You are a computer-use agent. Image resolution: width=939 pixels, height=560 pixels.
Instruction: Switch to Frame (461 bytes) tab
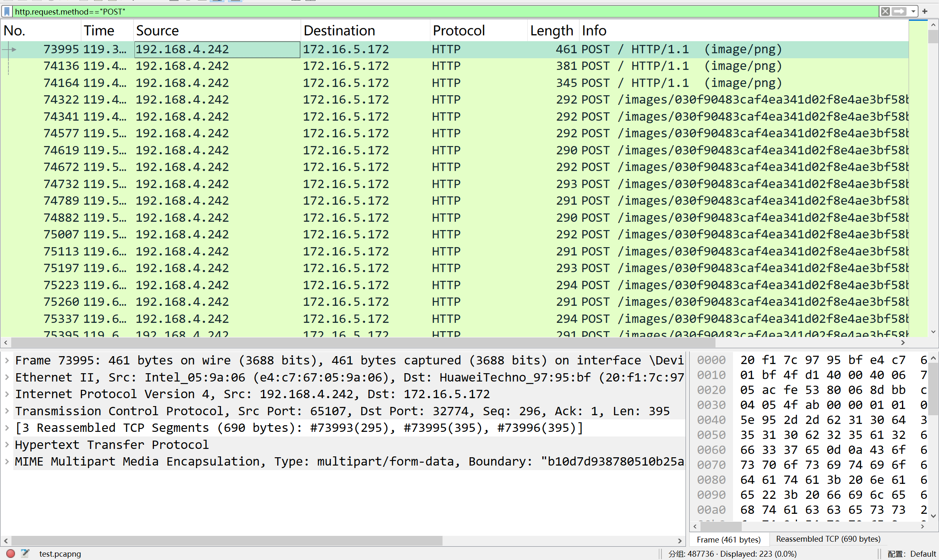click(728, 540)
